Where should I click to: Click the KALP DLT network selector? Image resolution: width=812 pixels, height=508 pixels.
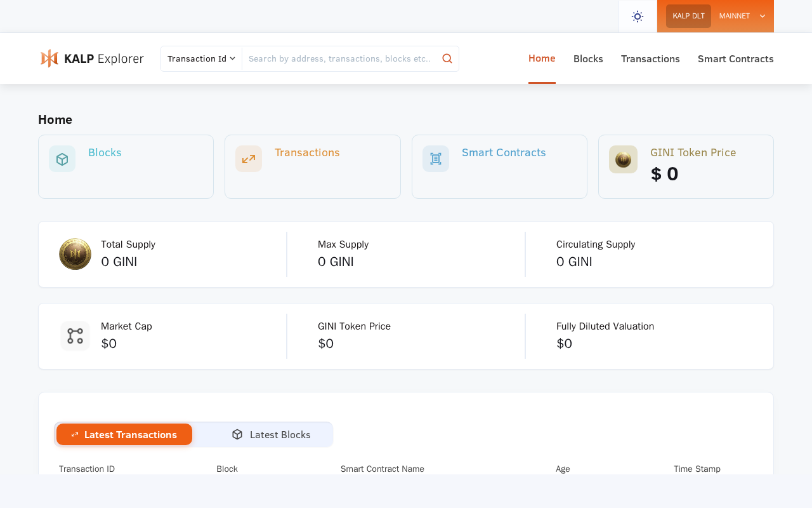[x=688, y=16]
